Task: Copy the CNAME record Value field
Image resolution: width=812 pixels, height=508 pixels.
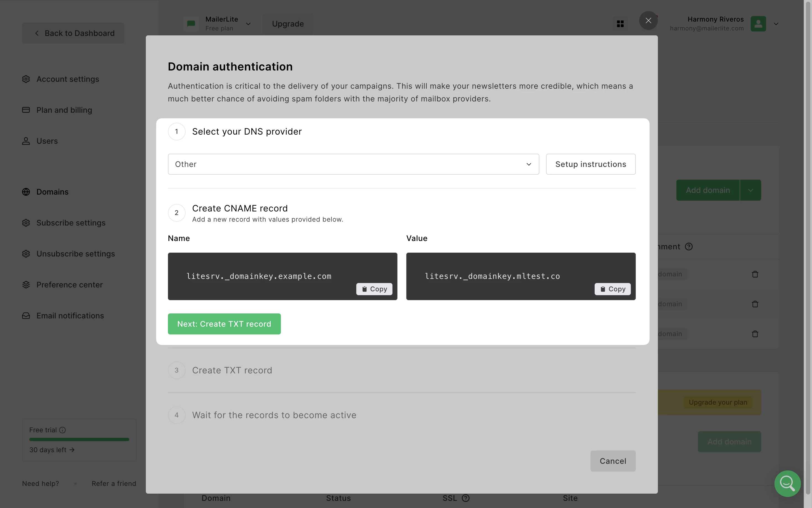Action: click(613, 289)
